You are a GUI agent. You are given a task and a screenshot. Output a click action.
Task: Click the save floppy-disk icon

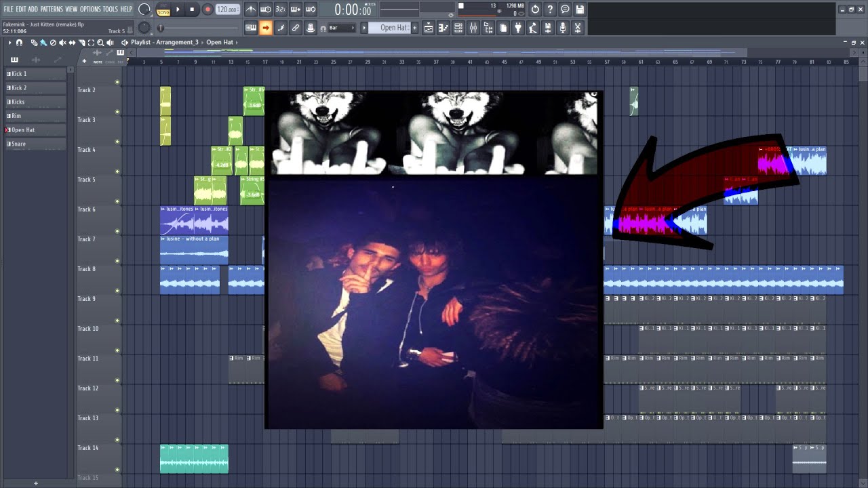pyautogui.click(x=580, y=9)
